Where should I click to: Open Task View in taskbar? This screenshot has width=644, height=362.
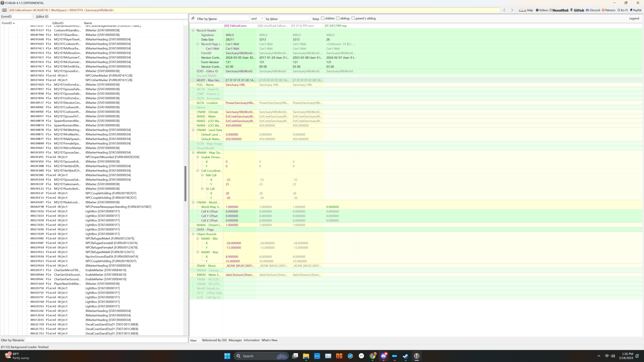(295, 356)
